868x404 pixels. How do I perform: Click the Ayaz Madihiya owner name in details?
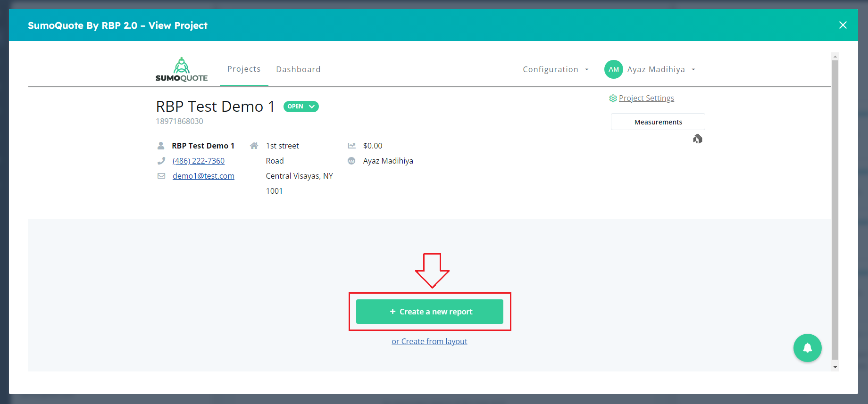[x=388, y=161]
